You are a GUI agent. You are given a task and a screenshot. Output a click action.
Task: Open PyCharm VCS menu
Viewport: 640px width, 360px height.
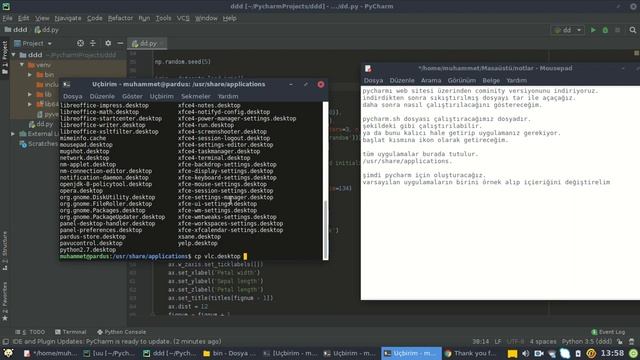pyautogui.click(x=183, y=18)
